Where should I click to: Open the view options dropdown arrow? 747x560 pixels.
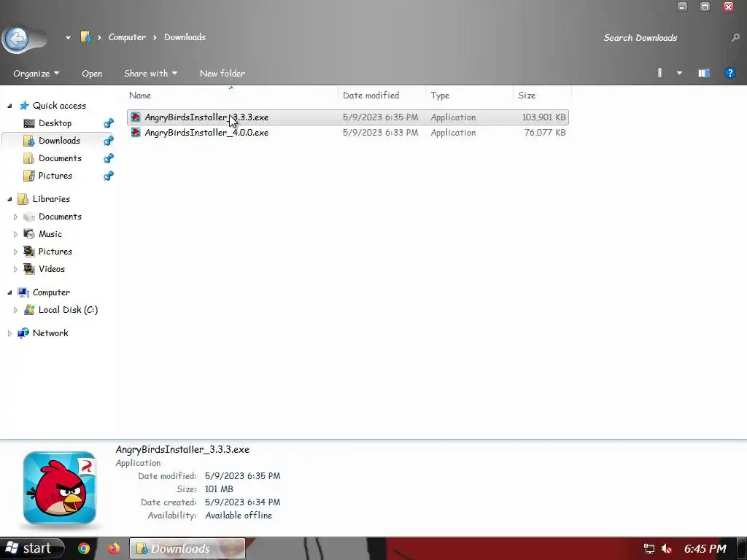[679, 73]
